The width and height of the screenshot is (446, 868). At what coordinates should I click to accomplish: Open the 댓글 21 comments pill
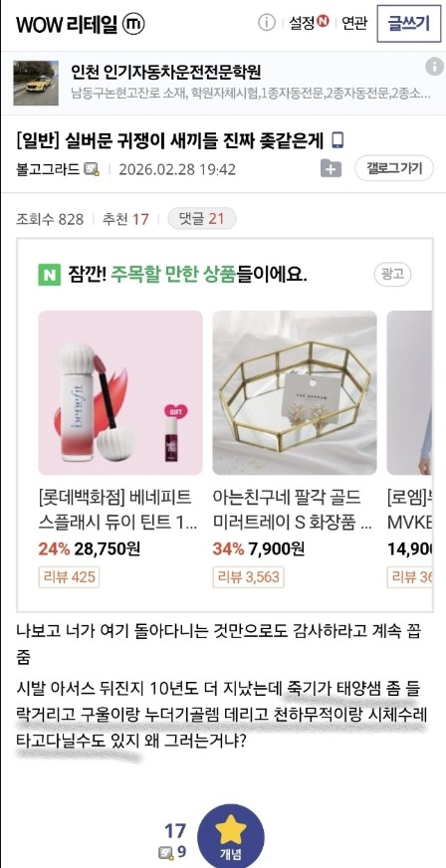click(202, 219)
